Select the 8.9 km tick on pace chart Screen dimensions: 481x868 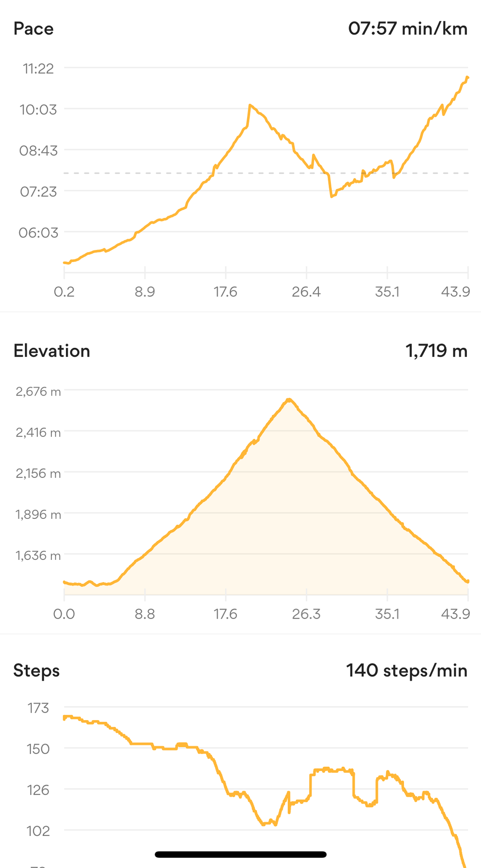(x=145, y=292)
